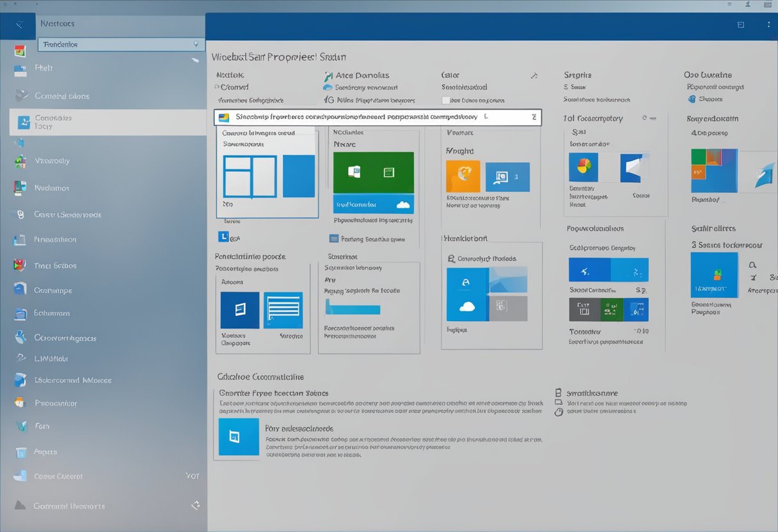
Task: Toggle the square box beside 'smatlkearure'
Action: 558,393
